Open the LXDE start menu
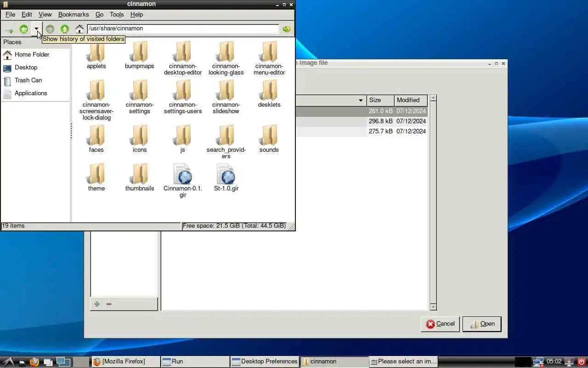The image size is (588, 368). 8,362
